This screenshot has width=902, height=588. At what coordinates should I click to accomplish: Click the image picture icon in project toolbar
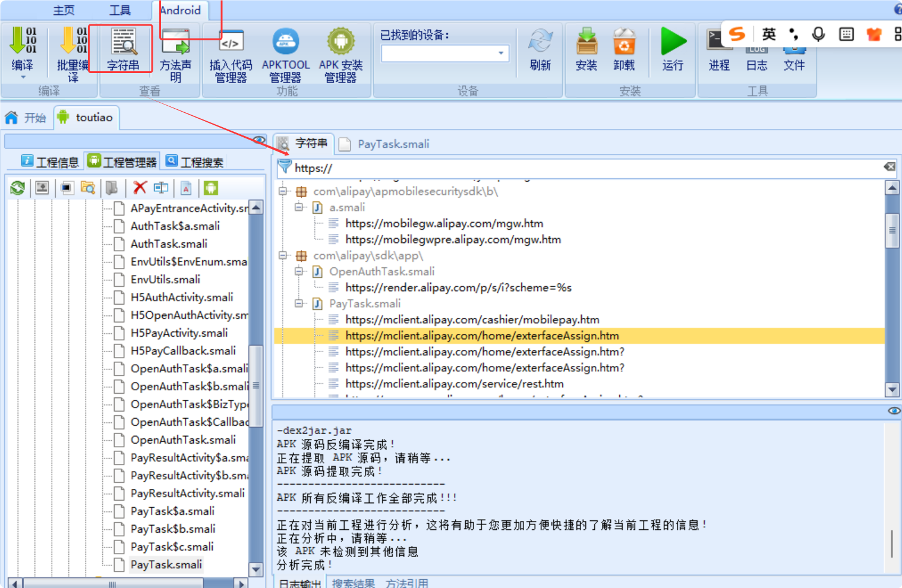click(42, 188)
